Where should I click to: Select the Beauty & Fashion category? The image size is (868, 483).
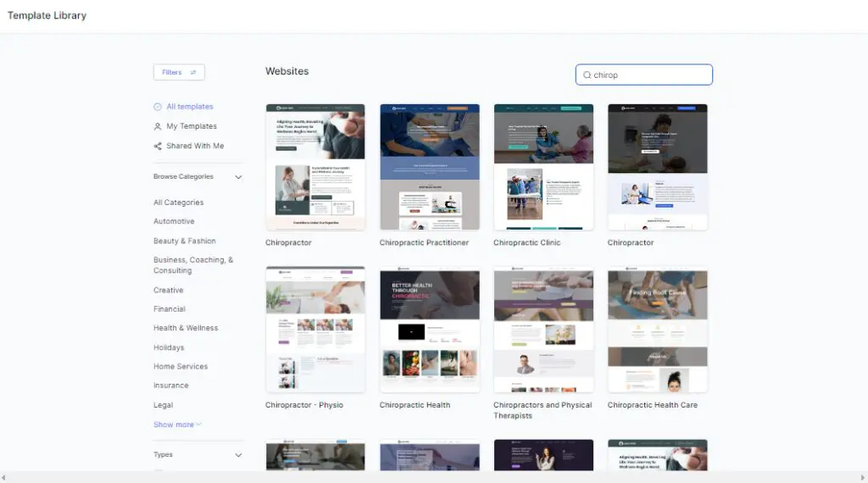point(184,241)
